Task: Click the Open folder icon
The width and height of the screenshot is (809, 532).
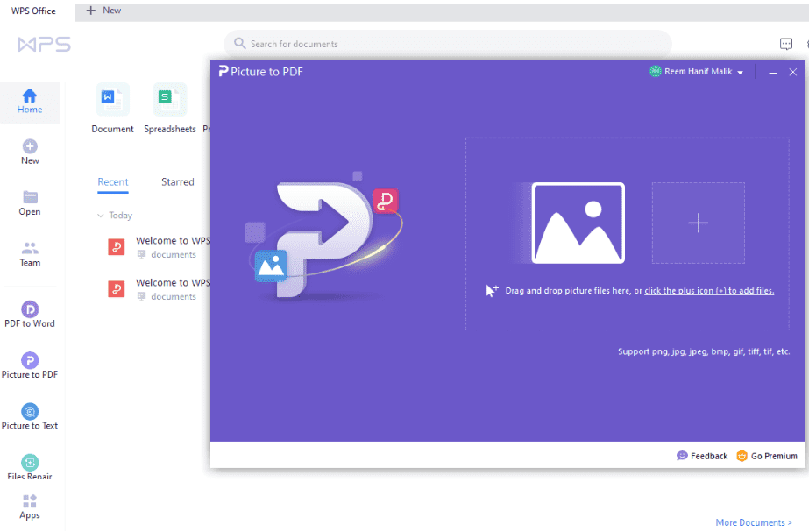Action: click(x=30, y=197)
